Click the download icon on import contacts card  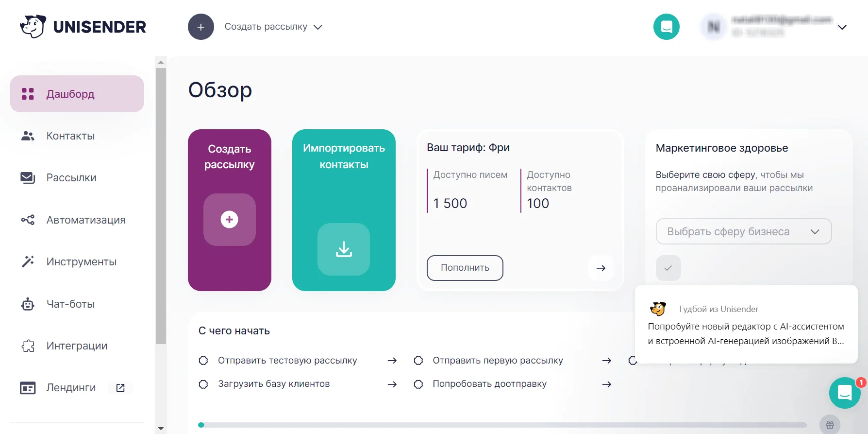pos(344,249)
